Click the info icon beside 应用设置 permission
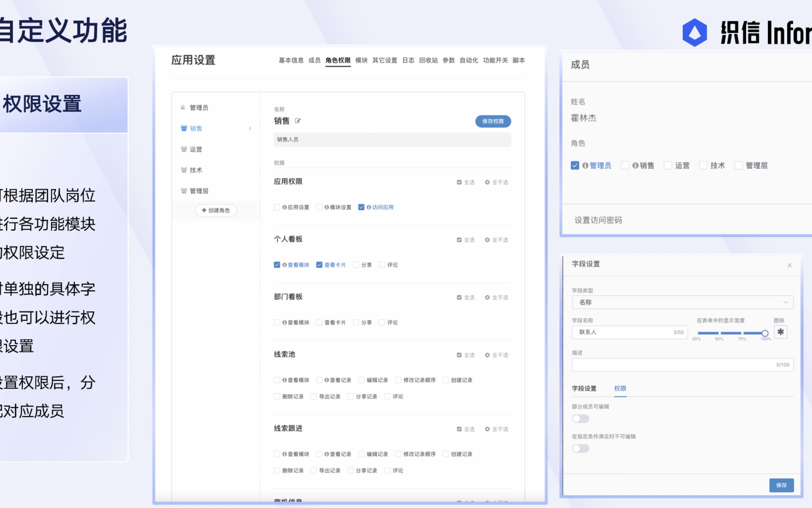Image resolution: width=812 pixels, height=508 pixels. tap(285, 207)
